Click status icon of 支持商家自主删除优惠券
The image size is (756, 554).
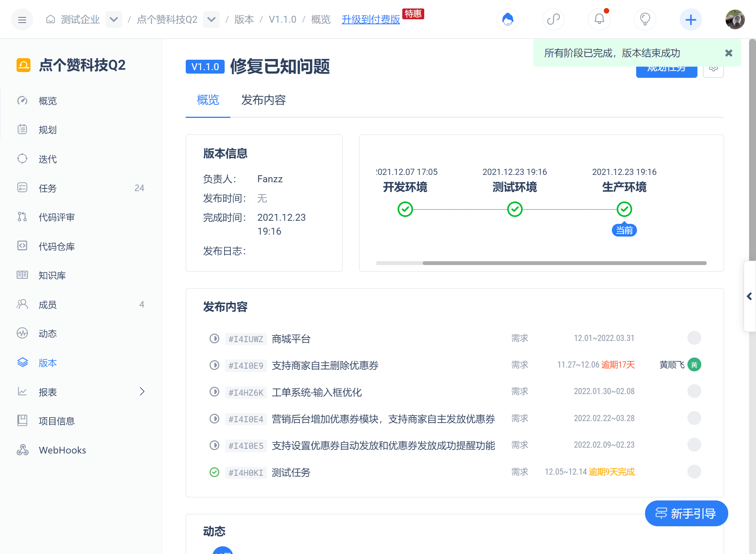click(214, 365)
